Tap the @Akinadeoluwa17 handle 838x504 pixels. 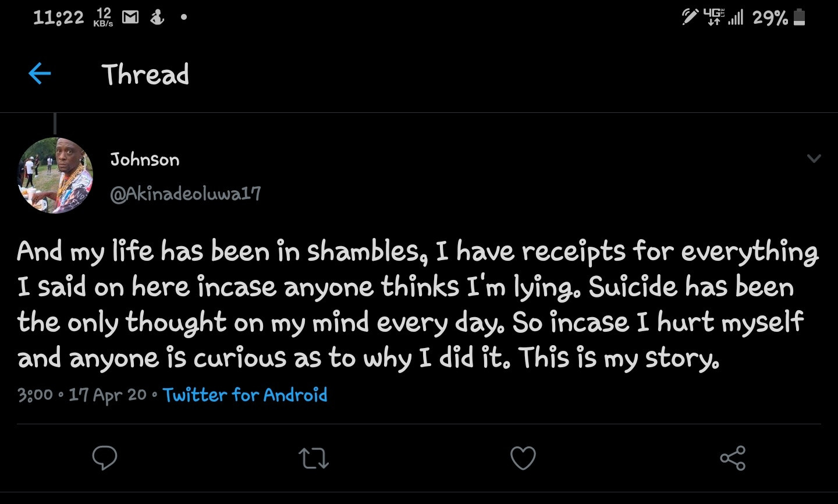pyautogui.click(x=186, y=193)
